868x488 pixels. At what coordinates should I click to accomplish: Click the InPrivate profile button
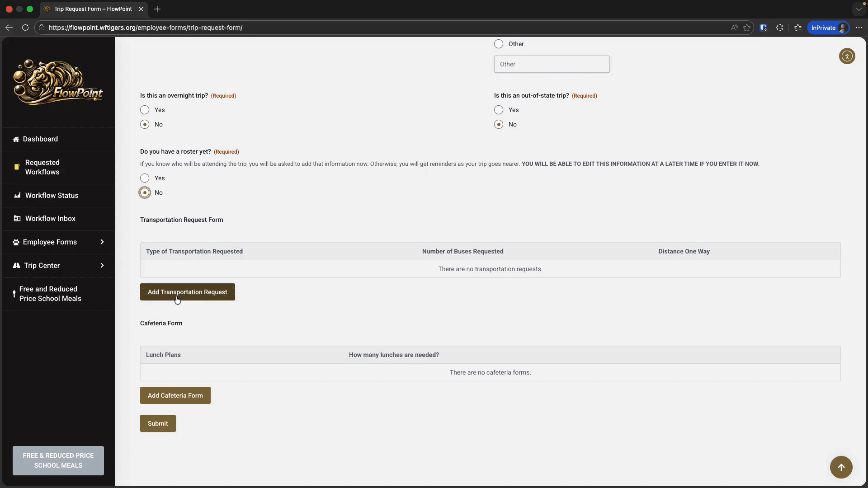[828, 28]
